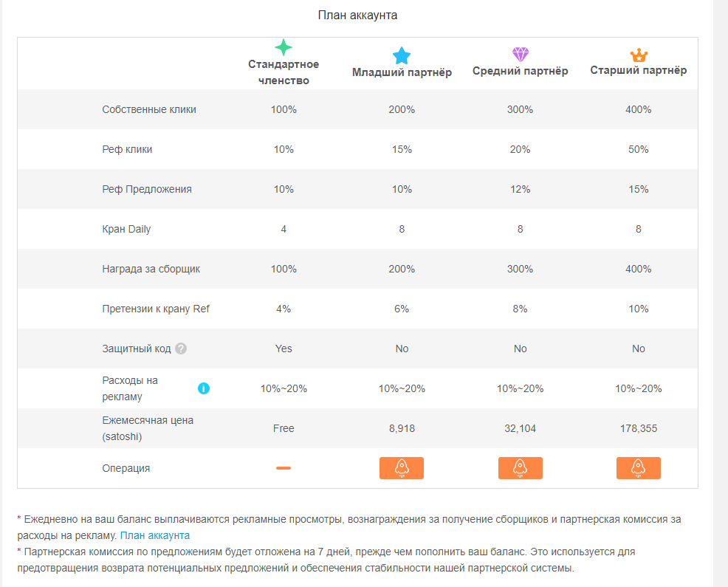Click the План аккаунта page title
The height and width of the screenshot is (587, 728).
(x=357, y=16)
